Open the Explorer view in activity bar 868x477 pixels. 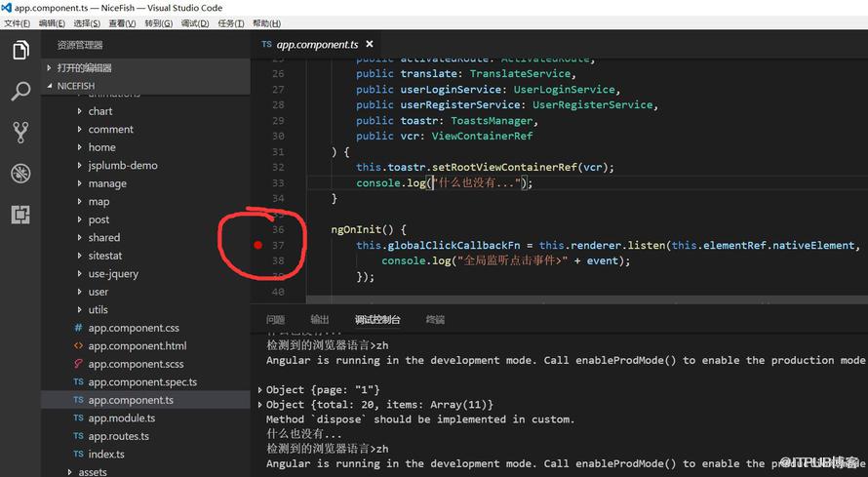[x=20, y=50]
